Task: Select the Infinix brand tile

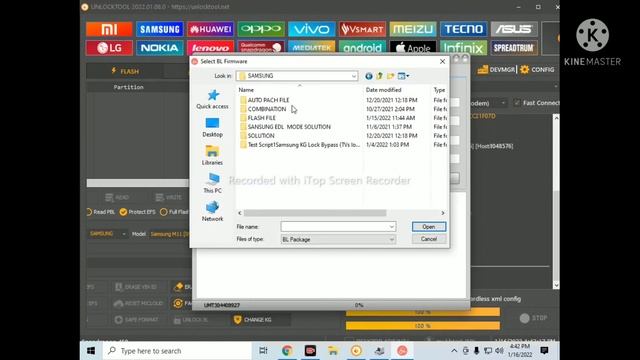Action: click(x=463, y=48)
